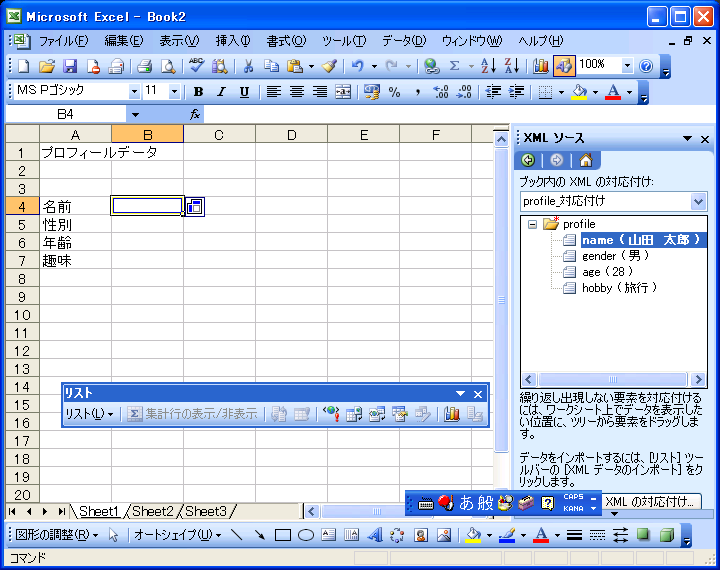Click オートシェイプ(U) button in drawing toolbar
Image resolution: width=720 pixels, height=570 pixels.
[178, 535]
